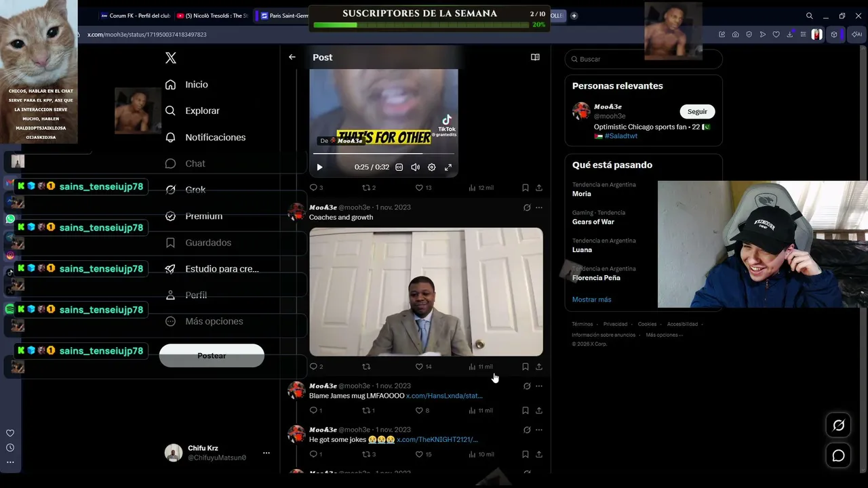
Task: Reply to the 'Blame James mug' post
Action: pyautogui.click(x=316, y=411)
